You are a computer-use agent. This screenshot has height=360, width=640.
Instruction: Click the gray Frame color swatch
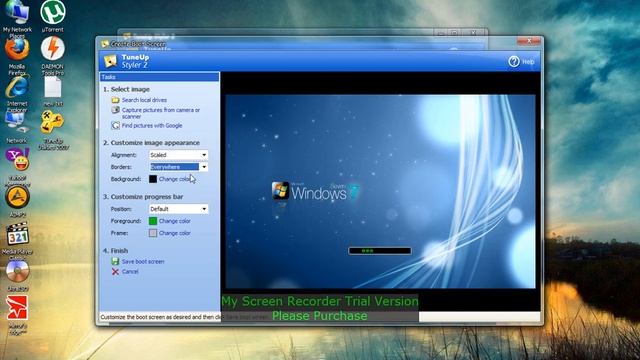click(x=153, y=233)
